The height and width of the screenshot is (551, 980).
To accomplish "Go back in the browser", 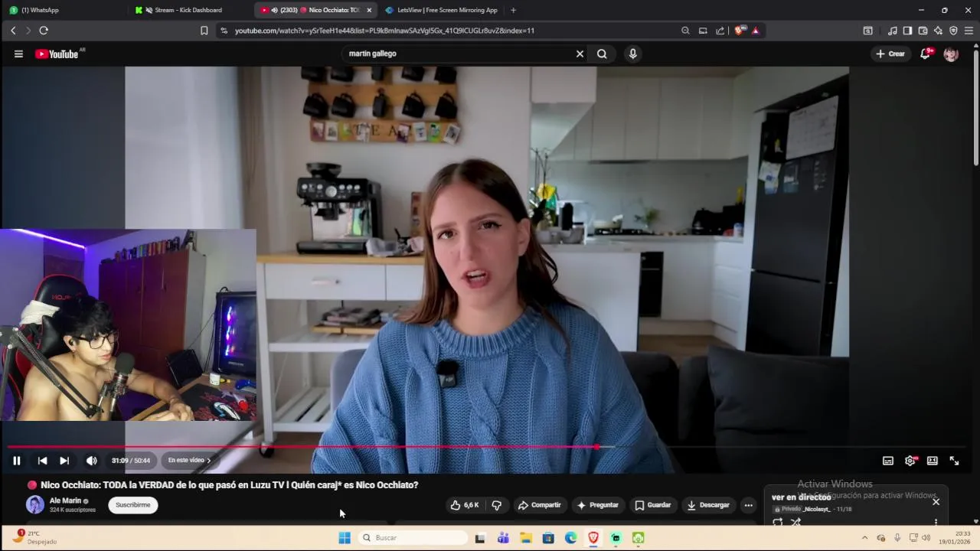I will (13, 31).
